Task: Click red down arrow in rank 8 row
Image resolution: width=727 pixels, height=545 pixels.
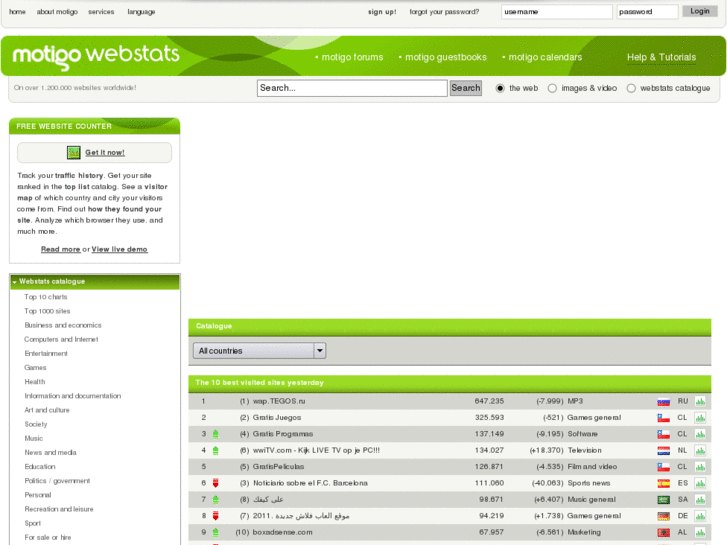Action: pyautogui.click(x=216, y=516)
